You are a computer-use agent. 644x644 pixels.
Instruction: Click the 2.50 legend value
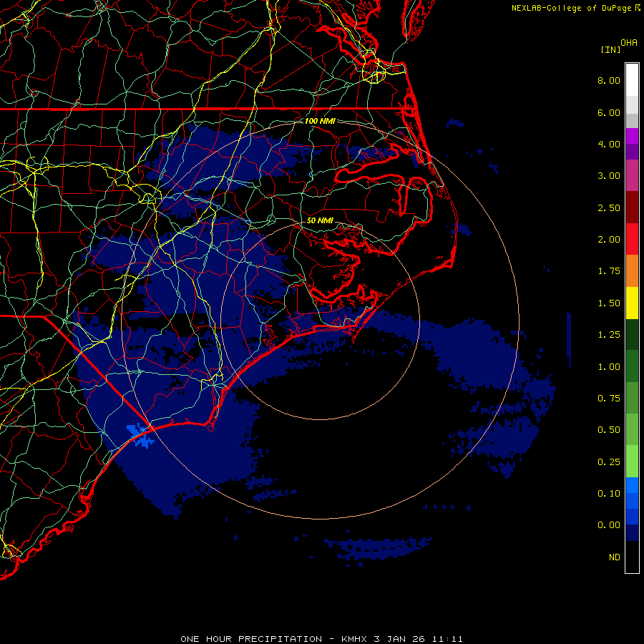tap(609, 208)
